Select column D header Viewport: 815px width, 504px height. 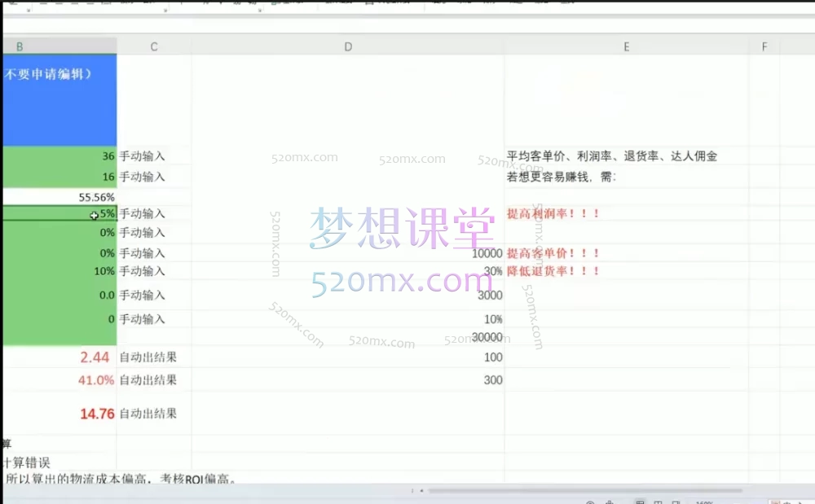348,46
